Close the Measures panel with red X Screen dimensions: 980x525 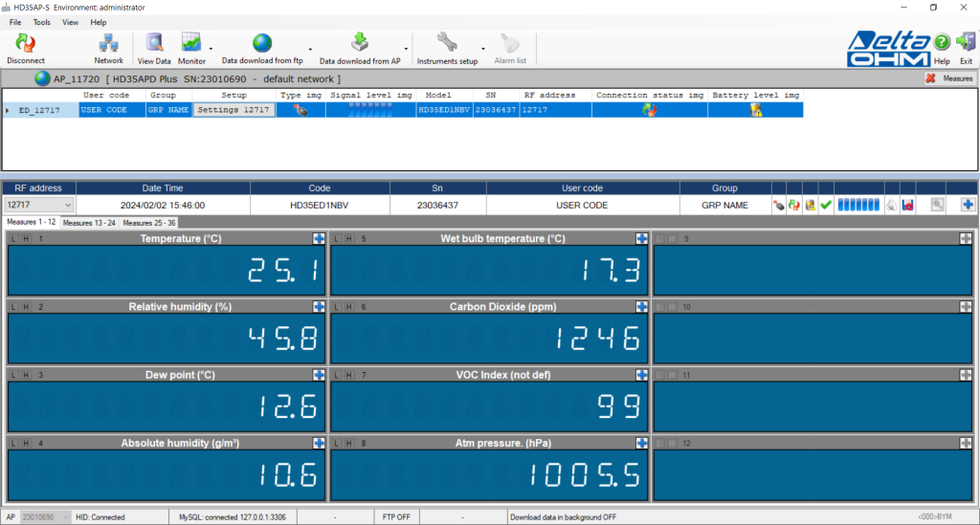pos(930,78)
